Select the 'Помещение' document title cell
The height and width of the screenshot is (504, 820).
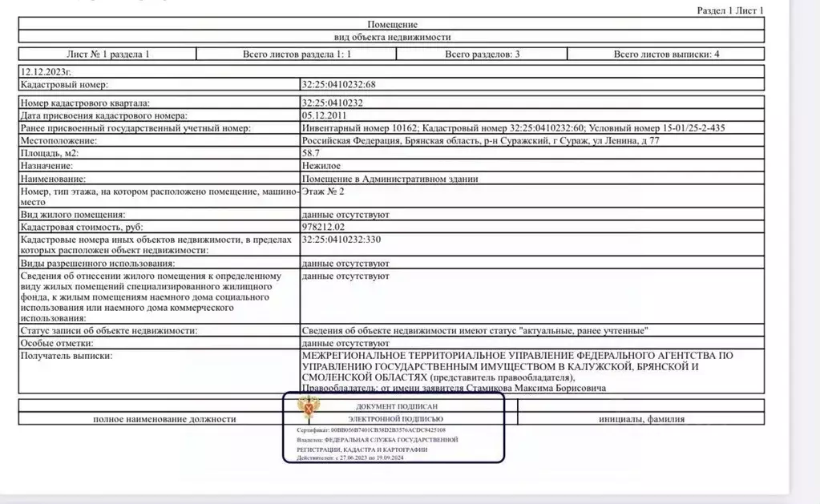(x=391, y=25)
